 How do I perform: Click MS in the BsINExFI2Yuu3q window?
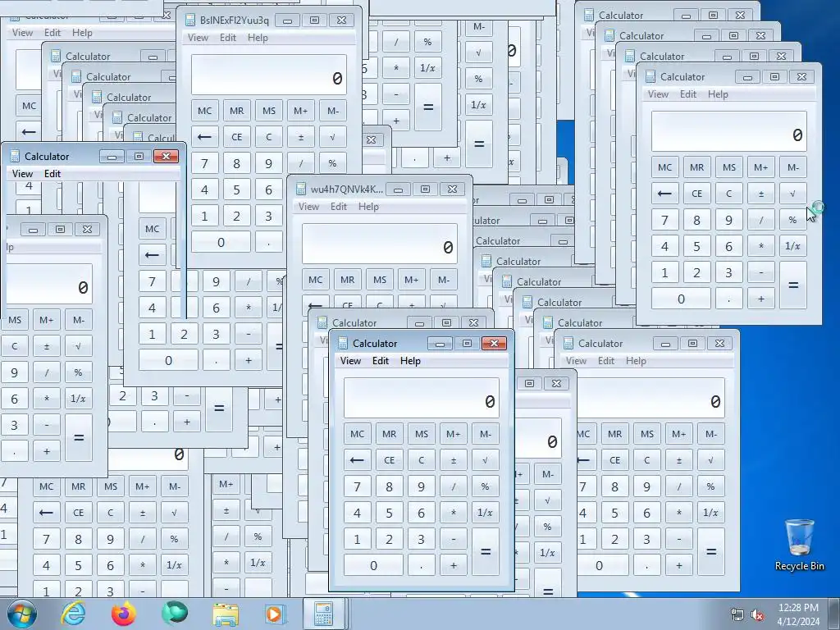[269, 111]
